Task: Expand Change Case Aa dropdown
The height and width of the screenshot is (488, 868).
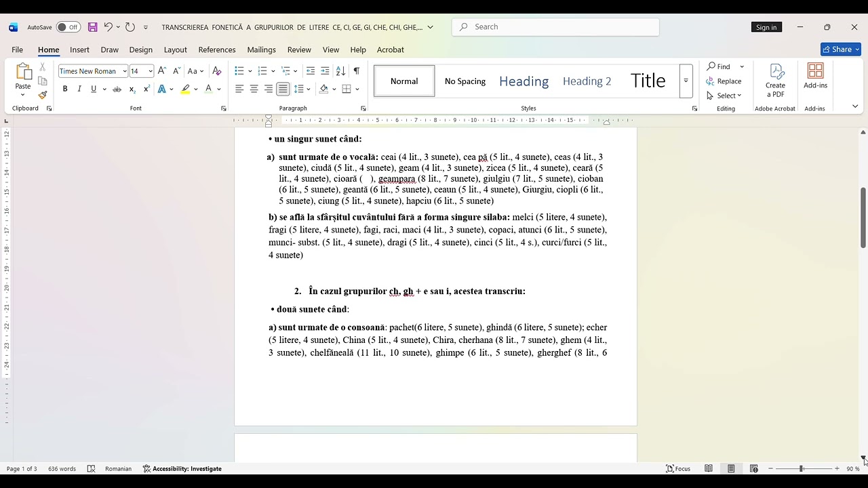Action: pos(202,71)
